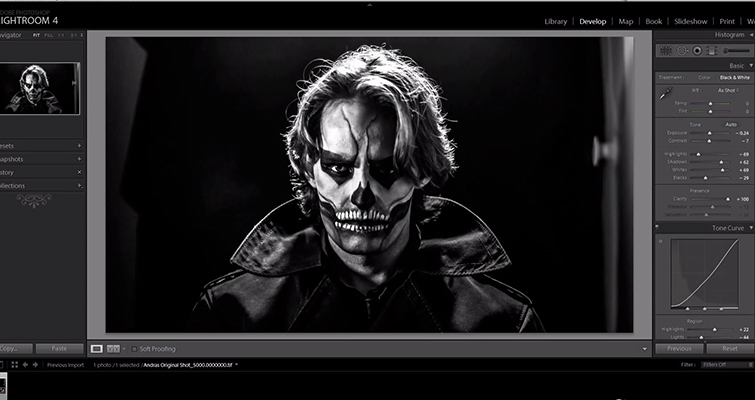Set Navigator zoom to 1:1

(x=61, y=35)
